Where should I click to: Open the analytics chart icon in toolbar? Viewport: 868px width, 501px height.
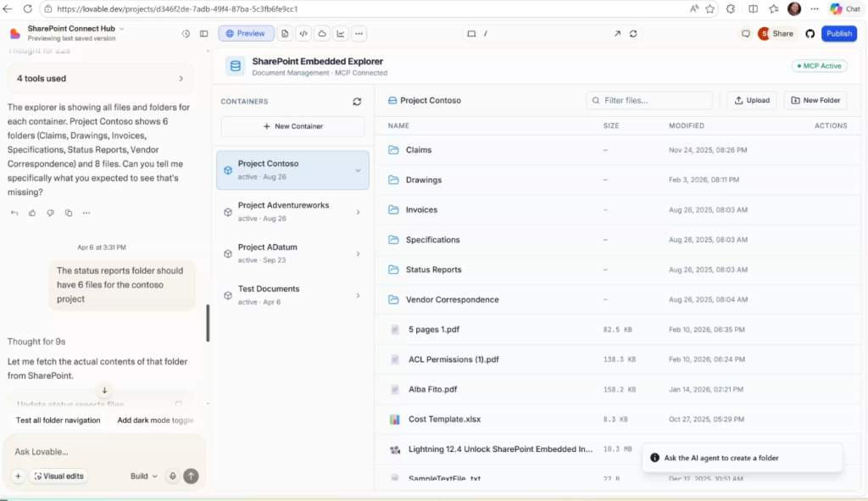point(341,34)
